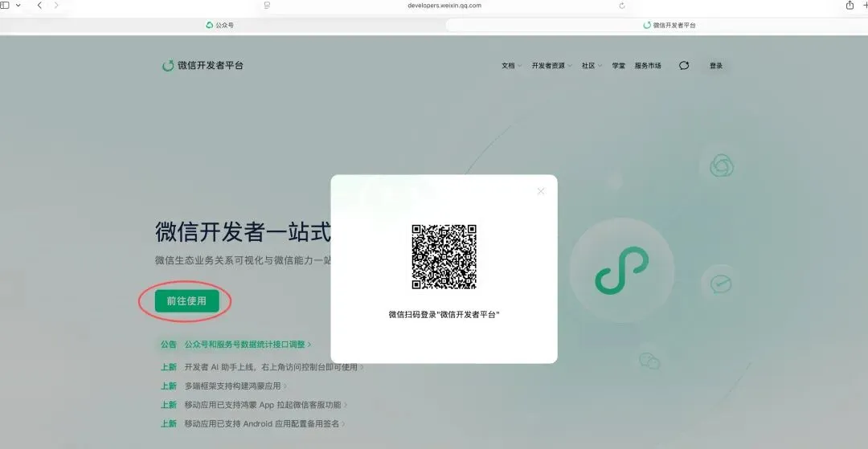
Task: Expand the 文档 dropdown menu
Action: coord(511,66)
